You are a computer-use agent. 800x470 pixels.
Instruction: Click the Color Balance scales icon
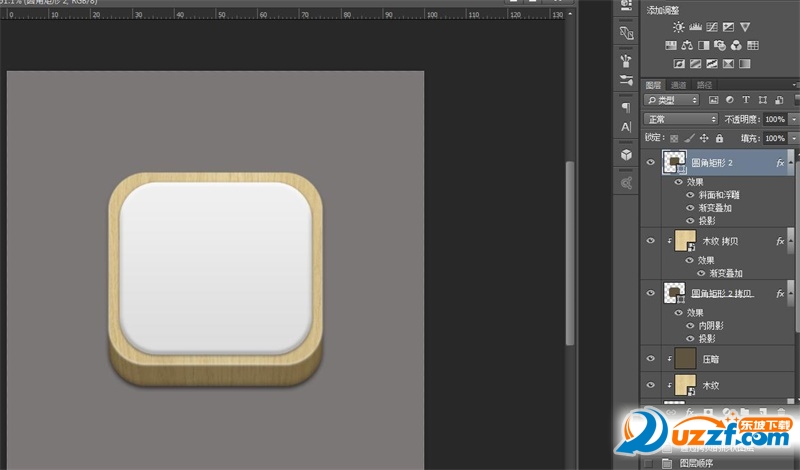point(687,45)
